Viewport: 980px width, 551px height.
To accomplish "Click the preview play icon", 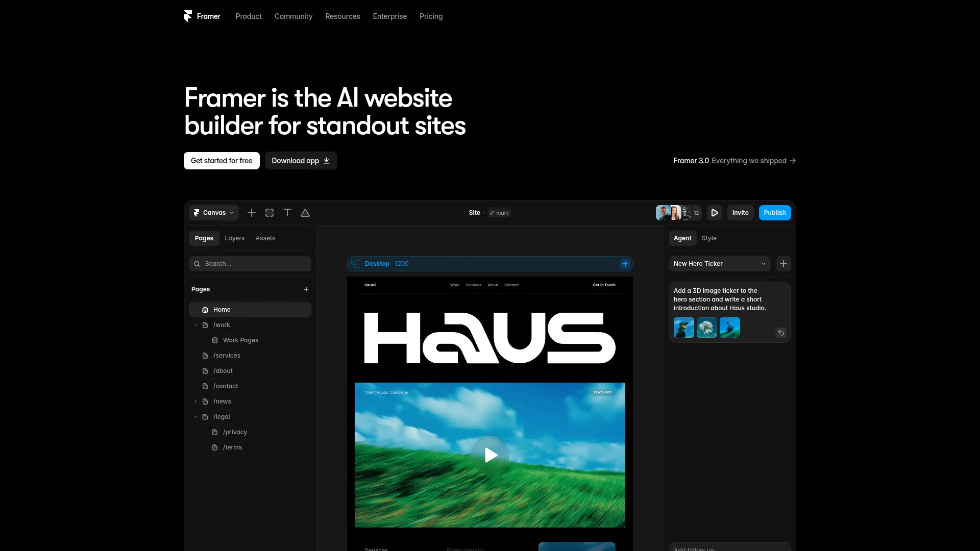I will [x=715, y=213].
